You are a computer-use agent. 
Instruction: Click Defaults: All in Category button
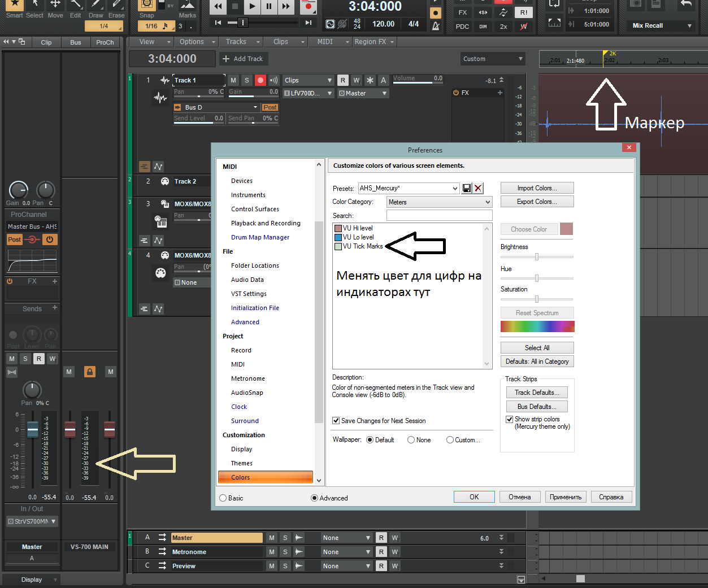[537, 361]
